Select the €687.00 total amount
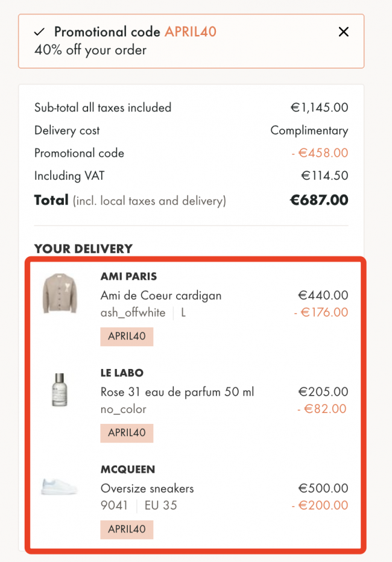Screen dimensions: 392x562 [x=319, y=200]
